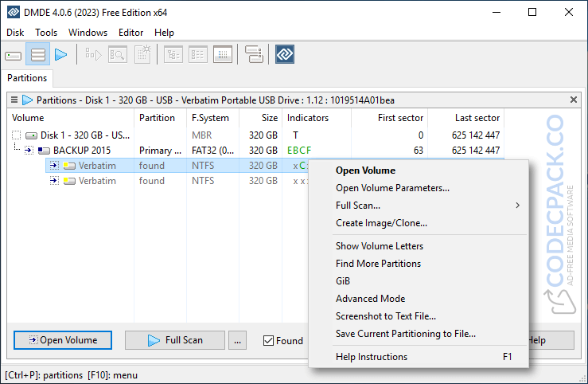The width and height of the screenshot is (588, 384).
Task: Click yellow volume icon of second Verbatim
Action: coord(69,181)
